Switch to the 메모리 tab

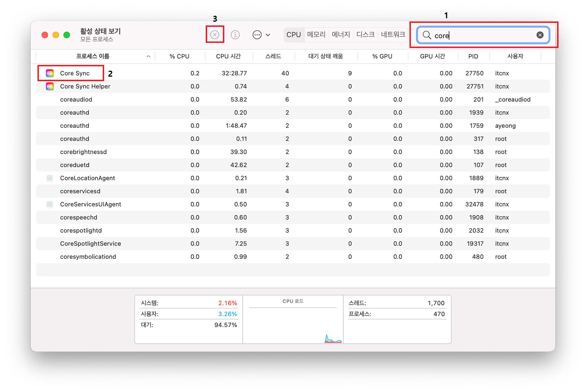click(316, 35)
